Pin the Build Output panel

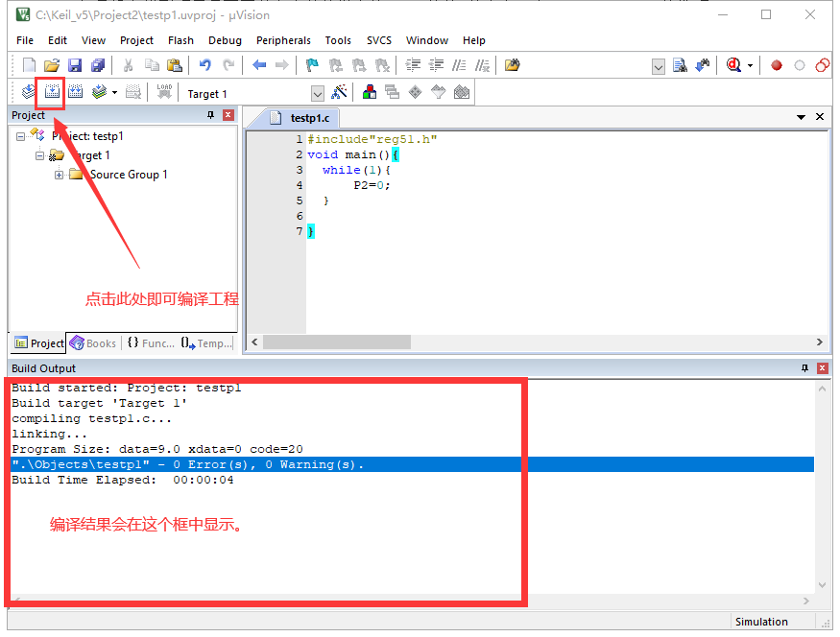click(x=804, y=368)
